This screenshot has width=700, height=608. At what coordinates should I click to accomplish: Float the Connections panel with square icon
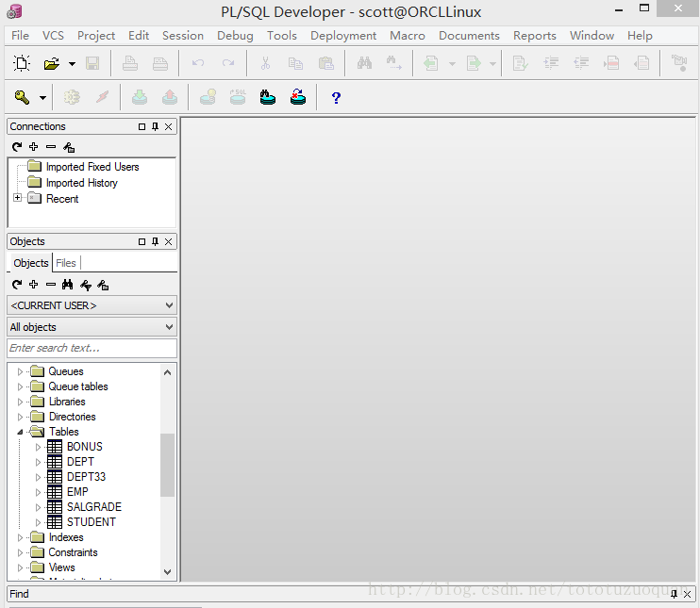pos(142,126)
